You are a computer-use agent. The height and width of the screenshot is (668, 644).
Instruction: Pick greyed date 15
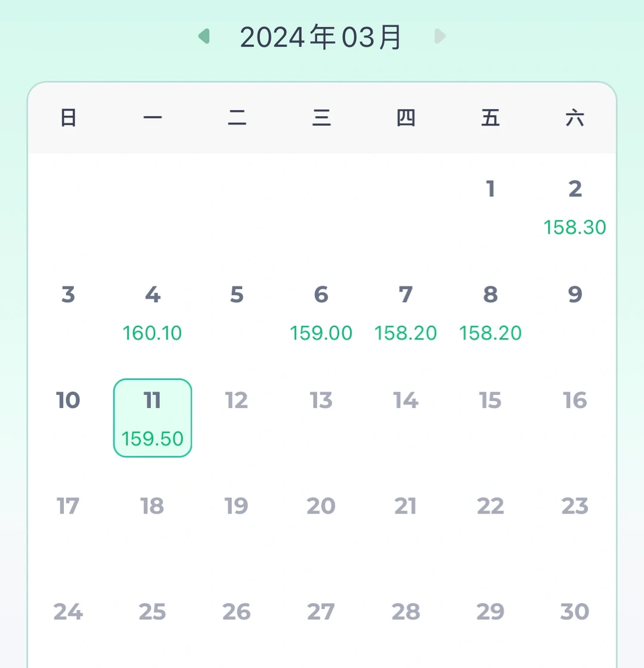[490, 400]
